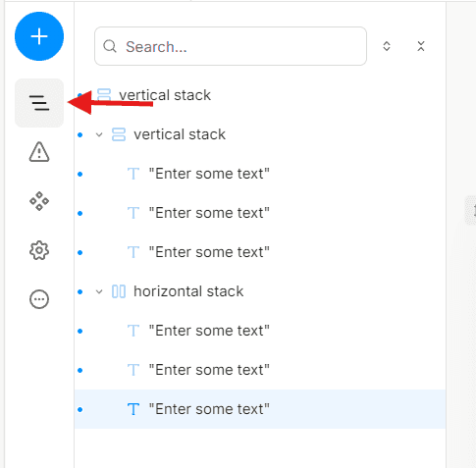Click the magnifier icon in search box
476x468 pixels.
pyautogui.click(x=110, y=46)
